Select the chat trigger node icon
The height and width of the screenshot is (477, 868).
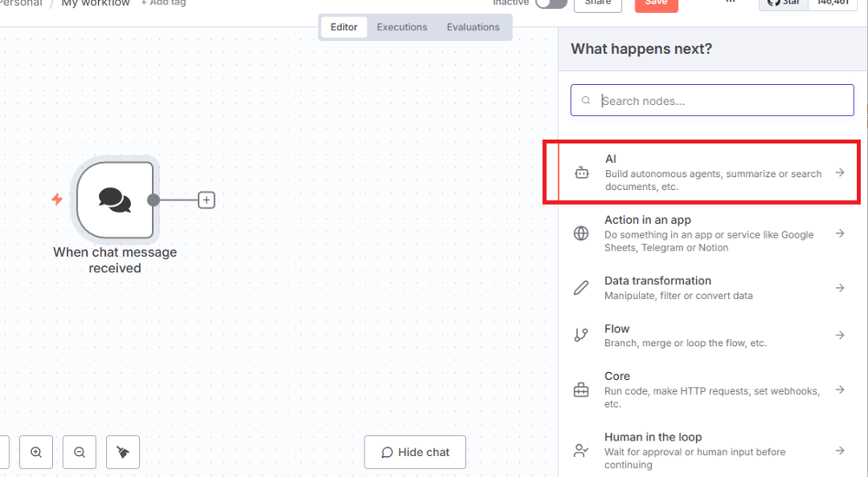tap(115, 199)
